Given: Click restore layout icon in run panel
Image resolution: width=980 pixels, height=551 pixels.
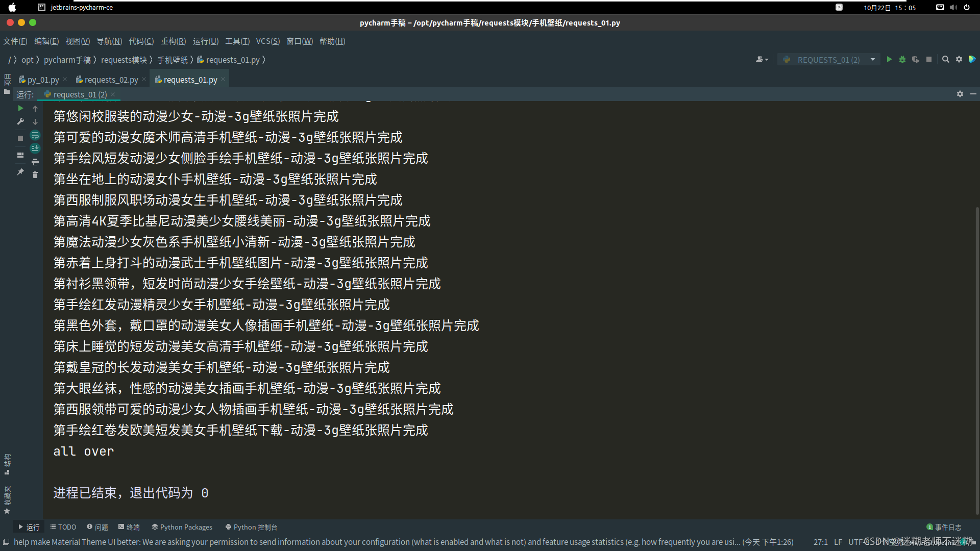Looking at the screenshot, I should pyautogui.click(x=20, y=155).
